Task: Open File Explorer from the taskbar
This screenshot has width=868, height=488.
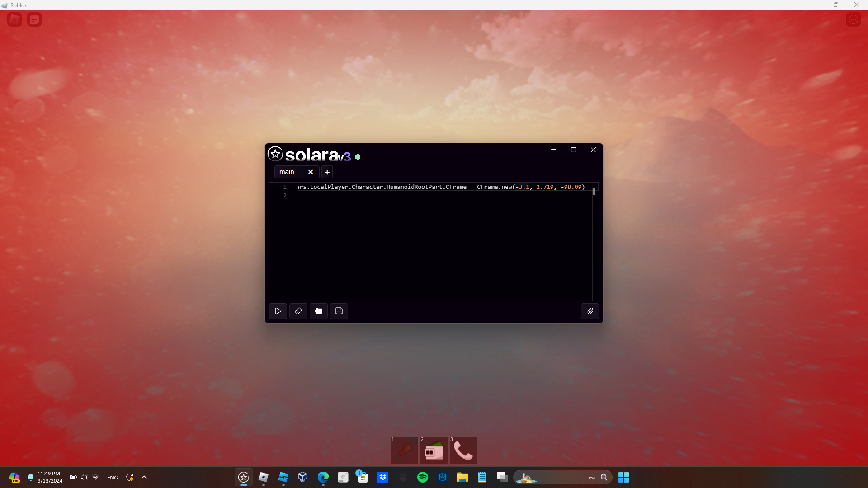Action: [462, 477]
